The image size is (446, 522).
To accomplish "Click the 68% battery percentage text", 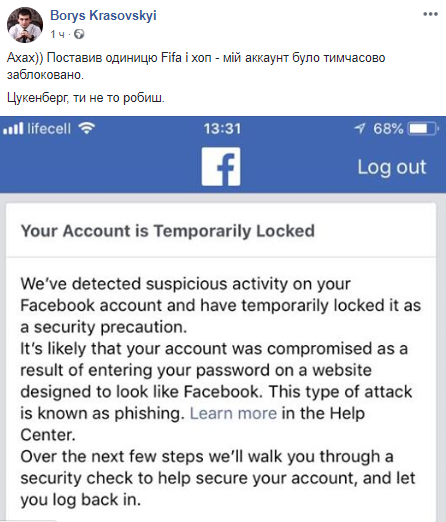I will (x=388, y=129).
